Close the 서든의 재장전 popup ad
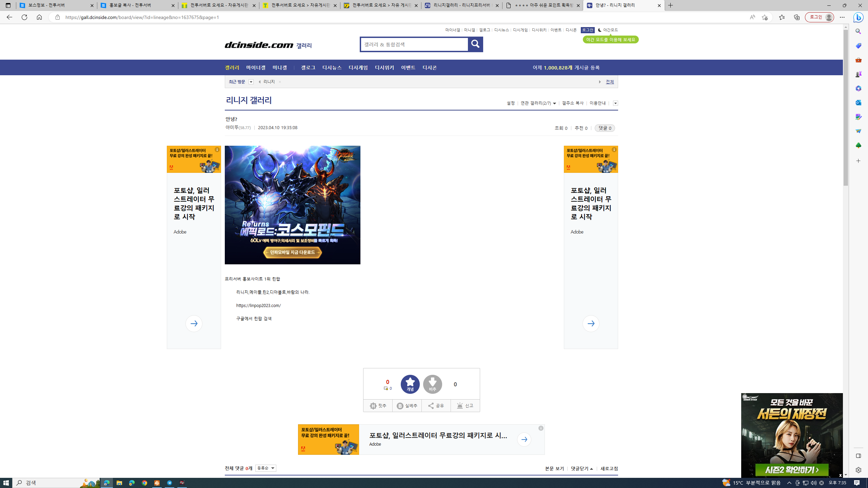 click(x=840, y=475)
